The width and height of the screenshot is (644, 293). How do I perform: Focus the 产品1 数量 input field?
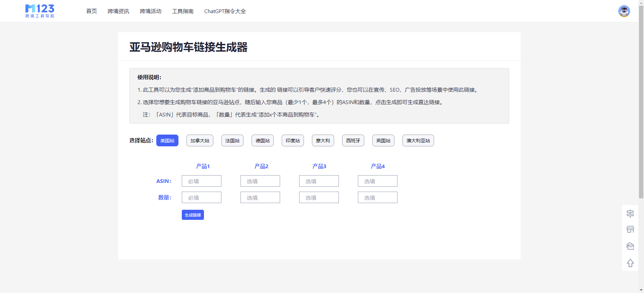202,197
